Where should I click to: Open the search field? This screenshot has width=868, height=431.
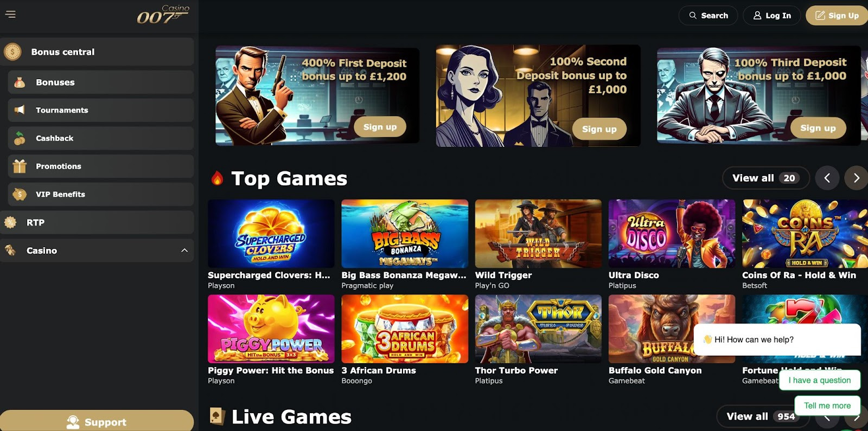pyautogui.click(x=708, y=16)
